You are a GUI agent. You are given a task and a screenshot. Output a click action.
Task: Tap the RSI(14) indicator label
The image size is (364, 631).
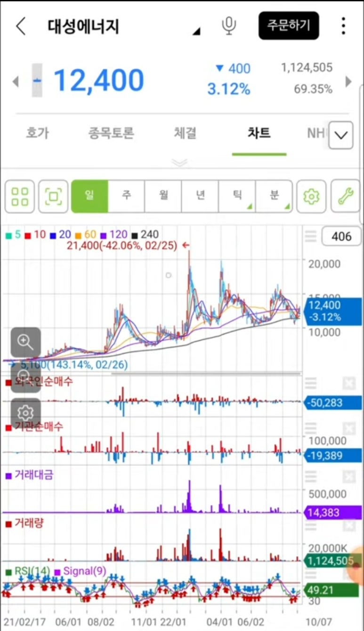pos(27,571)
